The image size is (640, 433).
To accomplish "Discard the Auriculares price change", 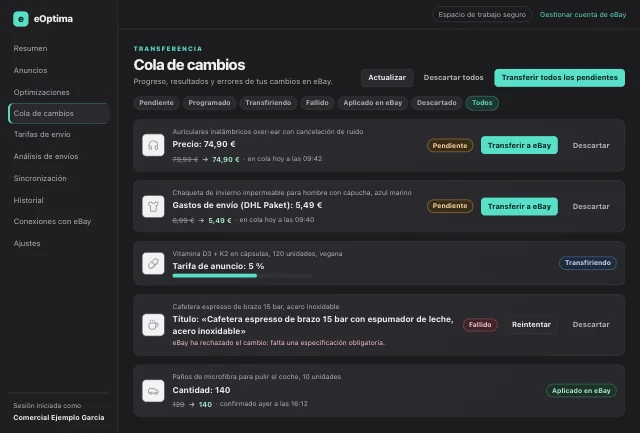I will click(x=591, y=145).
